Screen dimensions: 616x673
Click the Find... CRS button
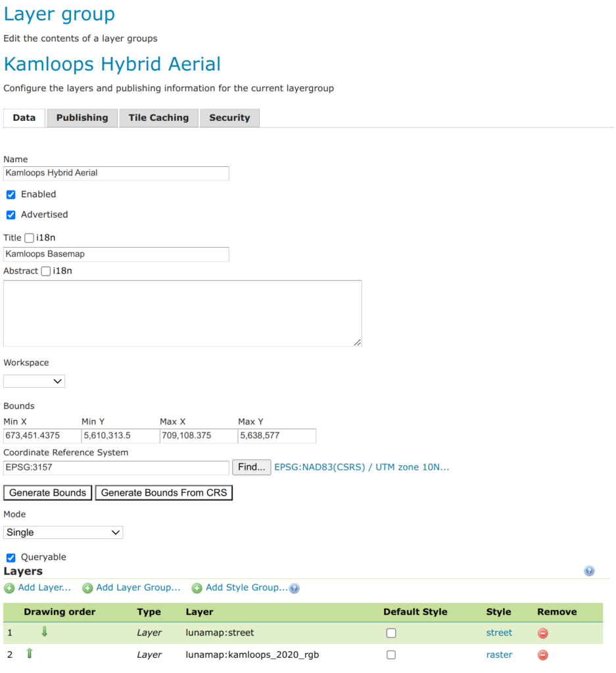[x=251, y=467]
